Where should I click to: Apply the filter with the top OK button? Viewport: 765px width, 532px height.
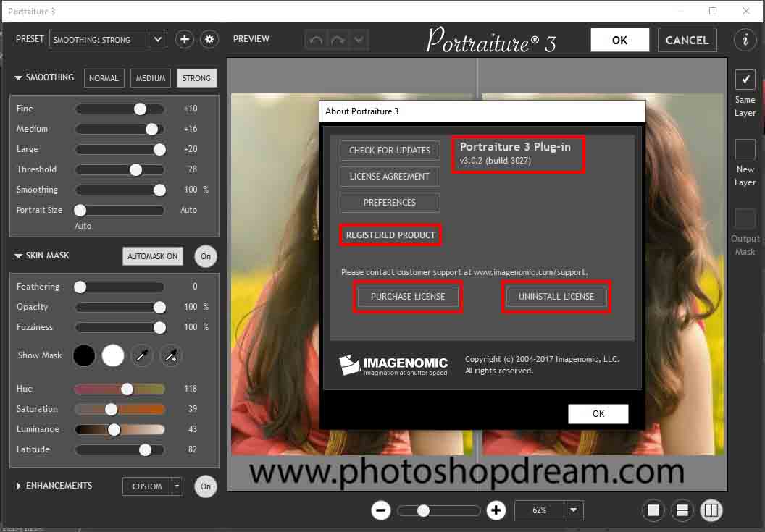click(619, 40)
